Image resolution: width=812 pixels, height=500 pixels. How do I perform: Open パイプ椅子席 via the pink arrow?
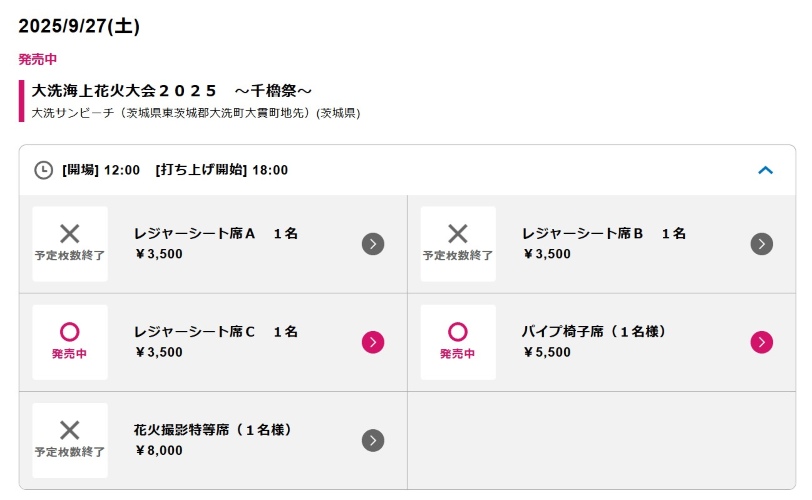click(x=762, y=342)
